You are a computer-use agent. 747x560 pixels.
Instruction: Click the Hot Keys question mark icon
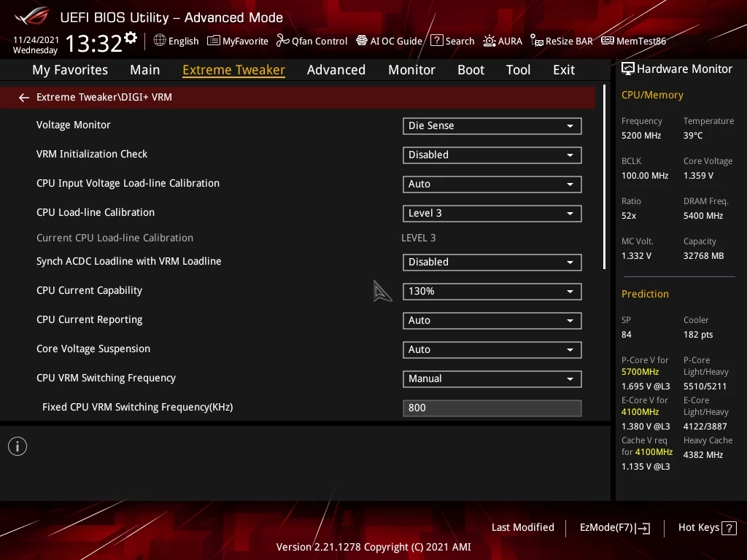729,528
